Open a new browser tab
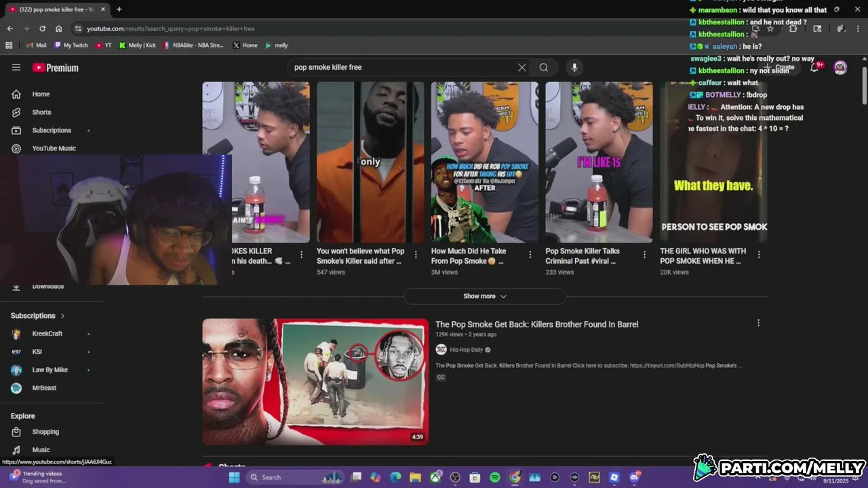 119,9
